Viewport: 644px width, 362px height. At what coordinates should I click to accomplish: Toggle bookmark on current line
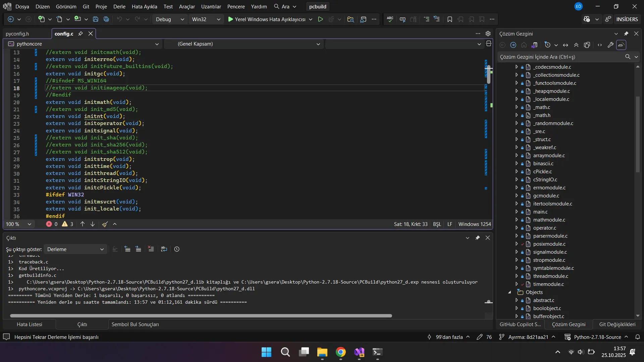click(450, 19)
